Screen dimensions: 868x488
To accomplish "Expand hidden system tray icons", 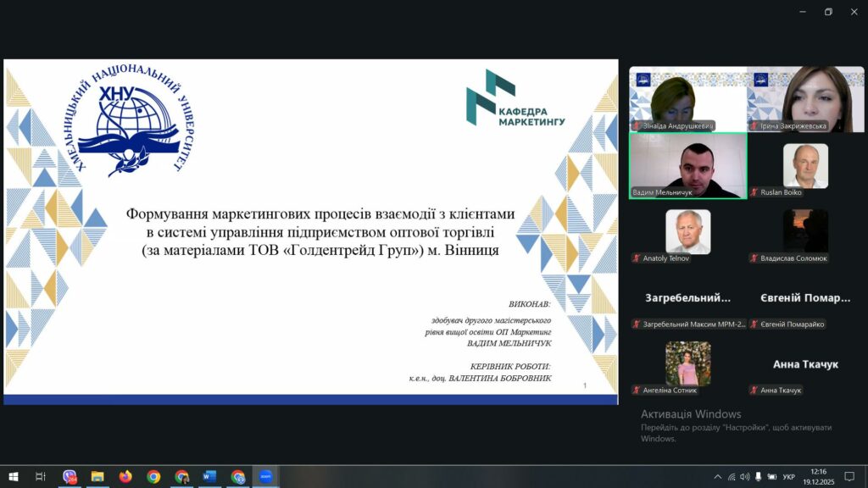I will tap(718, 477).
